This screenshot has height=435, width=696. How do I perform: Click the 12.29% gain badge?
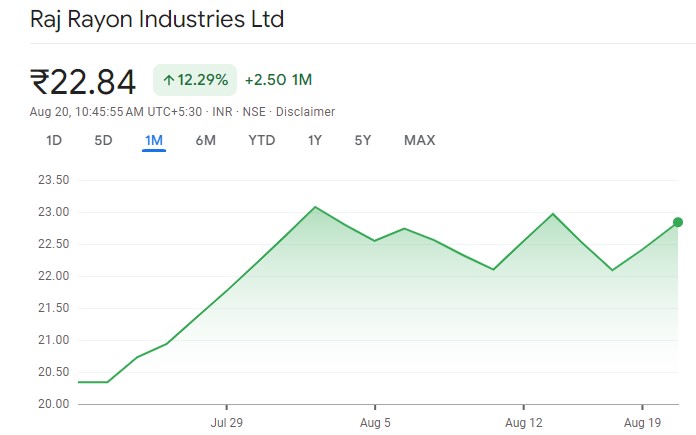(x=195, y=80)
